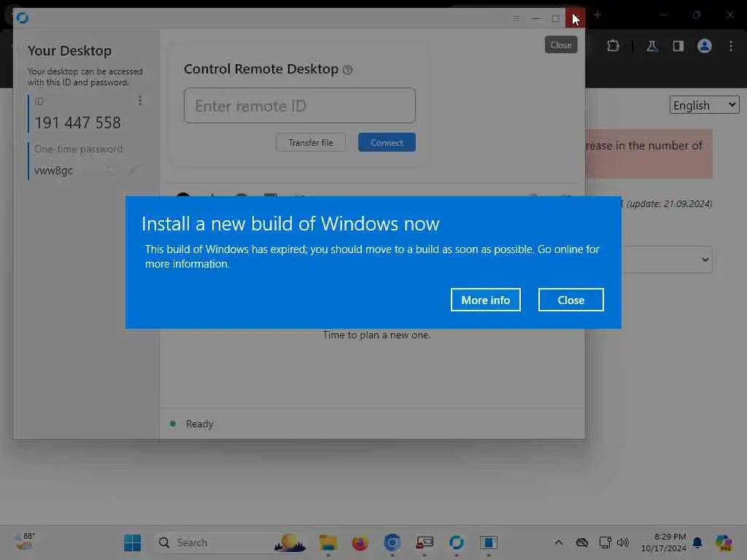The image size is (747, 560).
Task: Click the Ready status text
Action: (200, 424)
